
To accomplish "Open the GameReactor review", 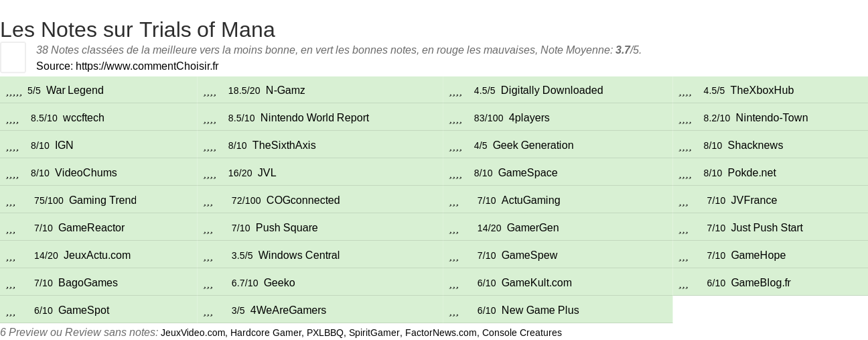I will 92,228.
